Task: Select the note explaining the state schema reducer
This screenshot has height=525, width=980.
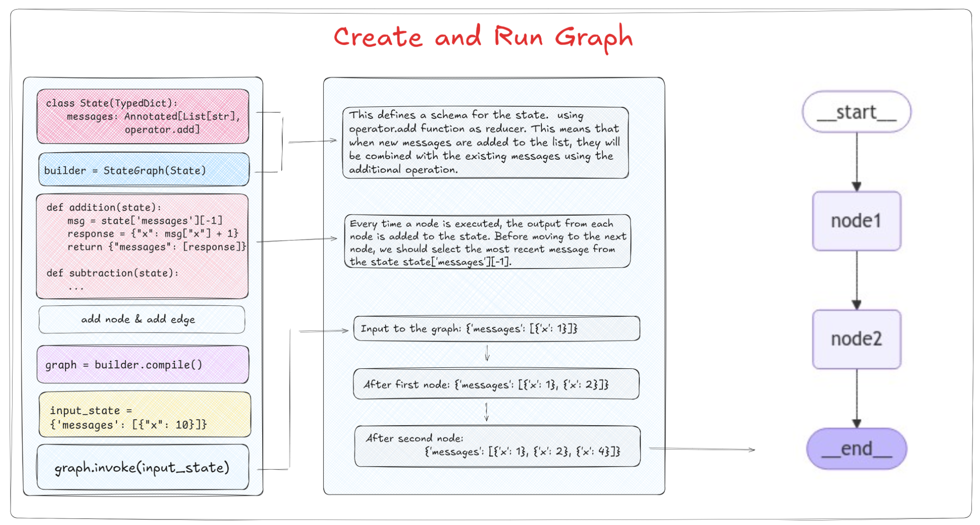Action: click(485, 143)
